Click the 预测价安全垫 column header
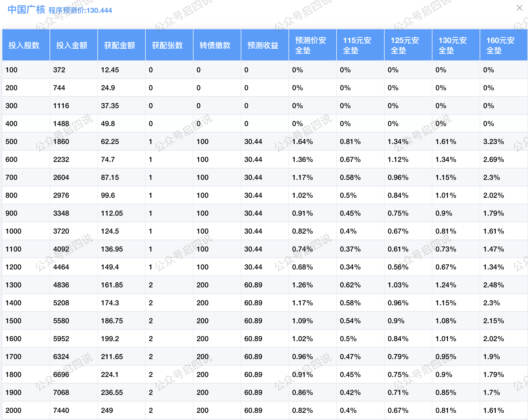 click(x=311, y=45)
